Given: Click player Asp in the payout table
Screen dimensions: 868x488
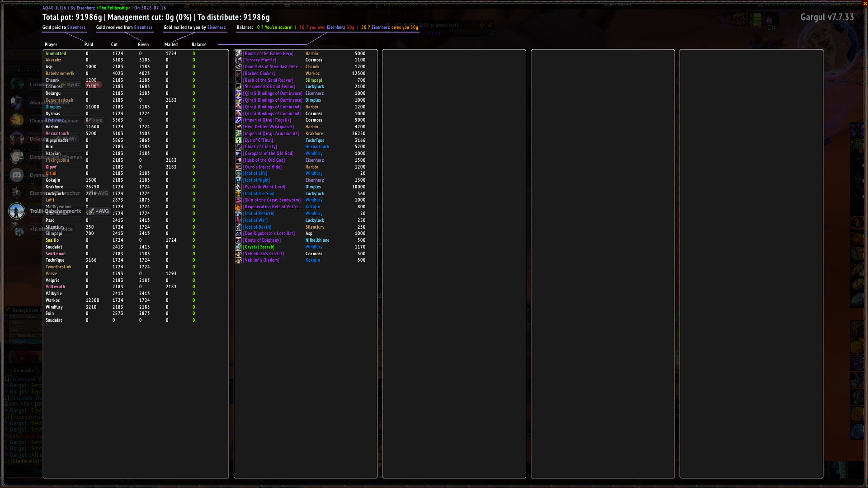Looking at the screenshot, I should tap(49, 67).
